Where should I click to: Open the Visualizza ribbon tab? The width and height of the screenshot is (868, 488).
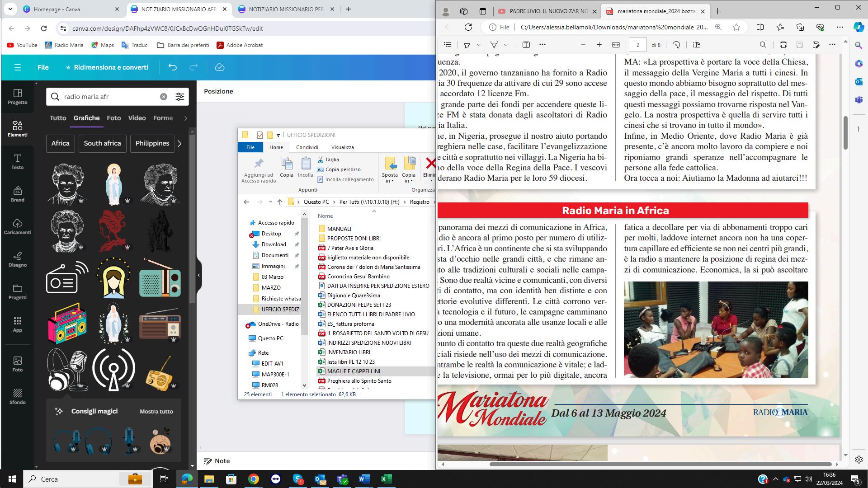(x=342, y=147)
